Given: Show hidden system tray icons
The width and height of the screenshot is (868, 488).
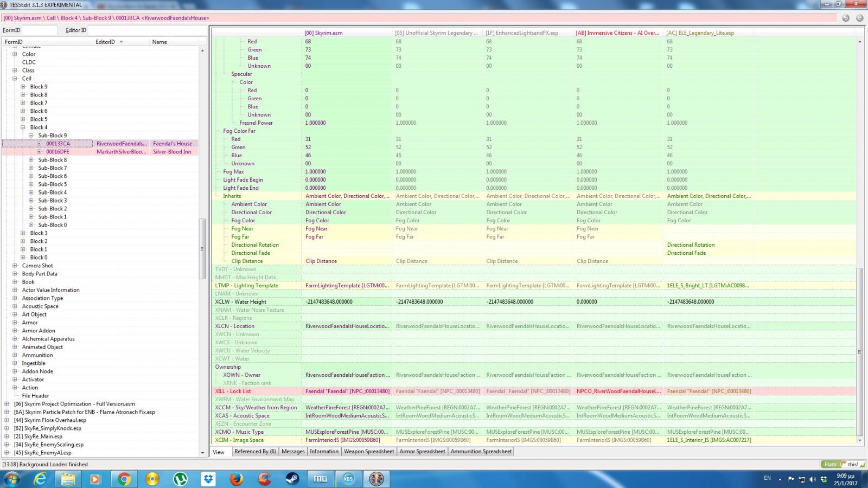Looking at the screenshot, I should tap(780, 479).
